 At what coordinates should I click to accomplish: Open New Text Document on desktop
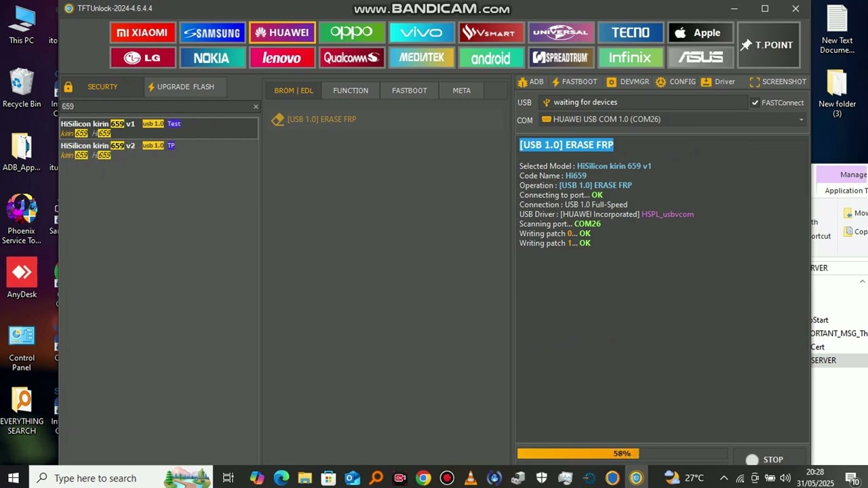tap(837, 30)
